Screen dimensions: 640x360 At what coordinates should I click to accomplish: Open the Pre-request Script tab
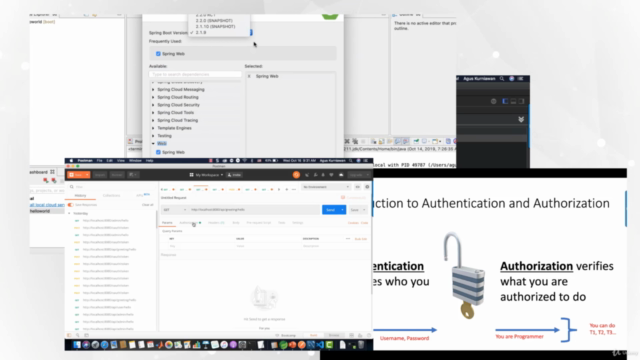point(258,223)
